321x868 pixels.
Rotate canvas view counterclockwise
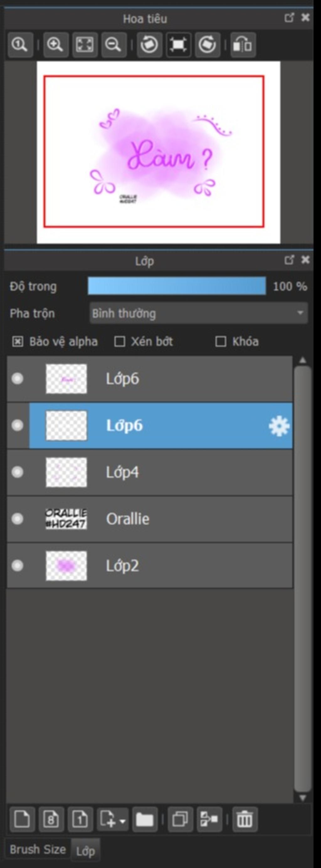click(x=150, y=45)
